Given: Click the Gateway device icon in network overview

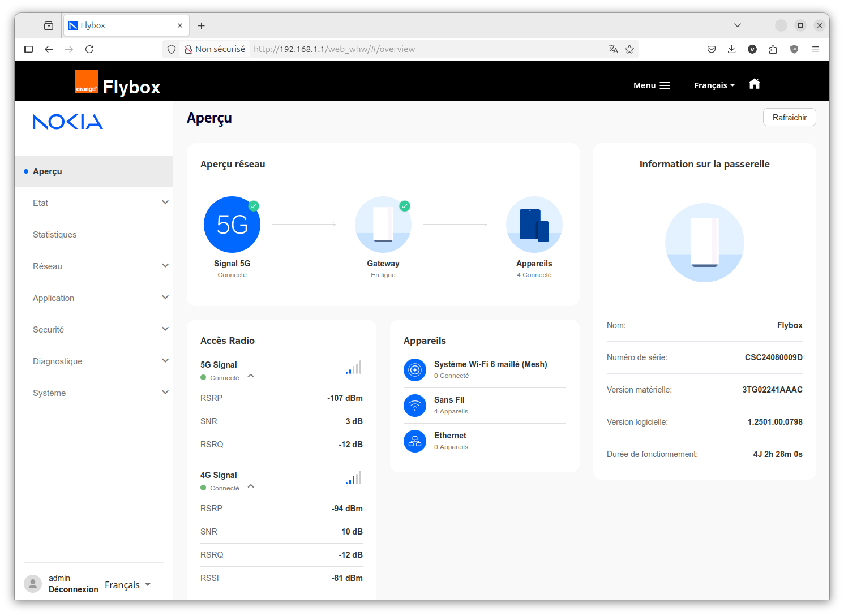Looking at the screenshot, I should point(383,225).
